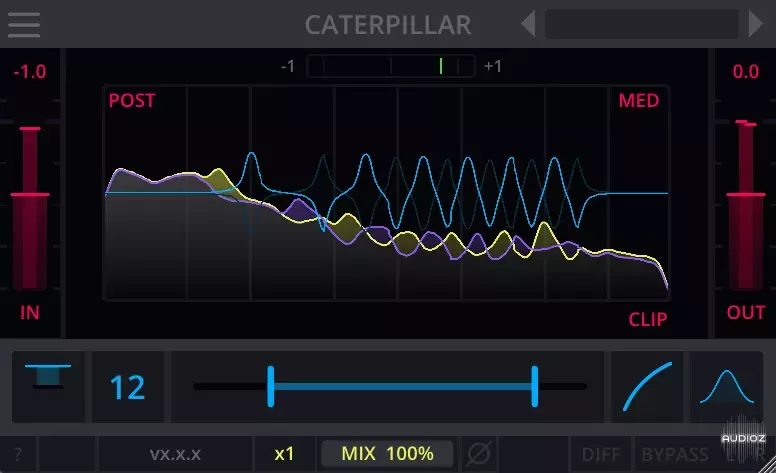This screenshot has width=776, height=473.
Task: Go to next preset arrow
Action: click(x=755, y=24)
